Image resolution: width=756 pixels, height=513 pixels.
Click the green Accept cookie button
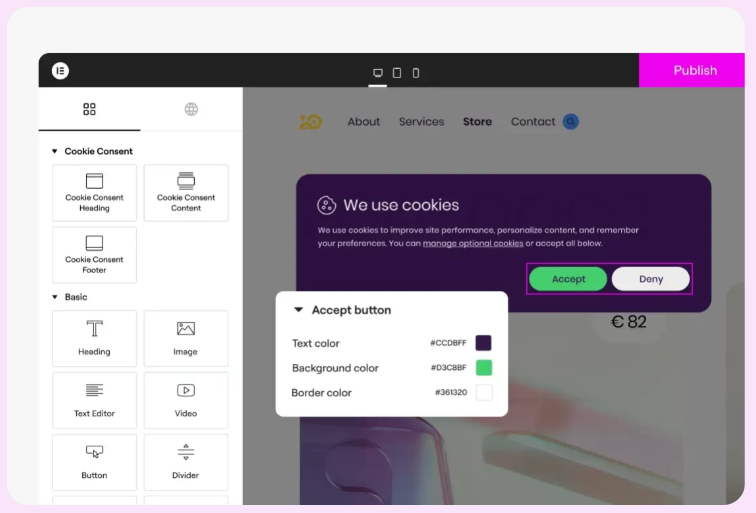tap(568, 279)
